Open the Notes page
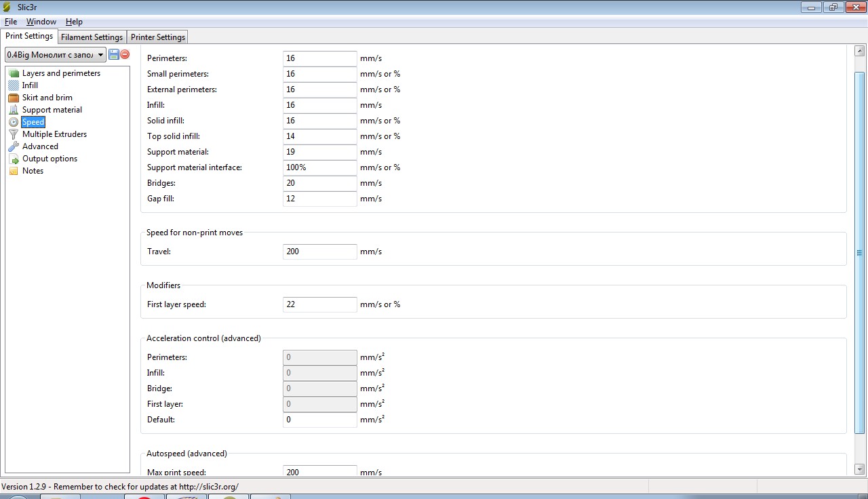The image size is (868, 499). point(33,171)
